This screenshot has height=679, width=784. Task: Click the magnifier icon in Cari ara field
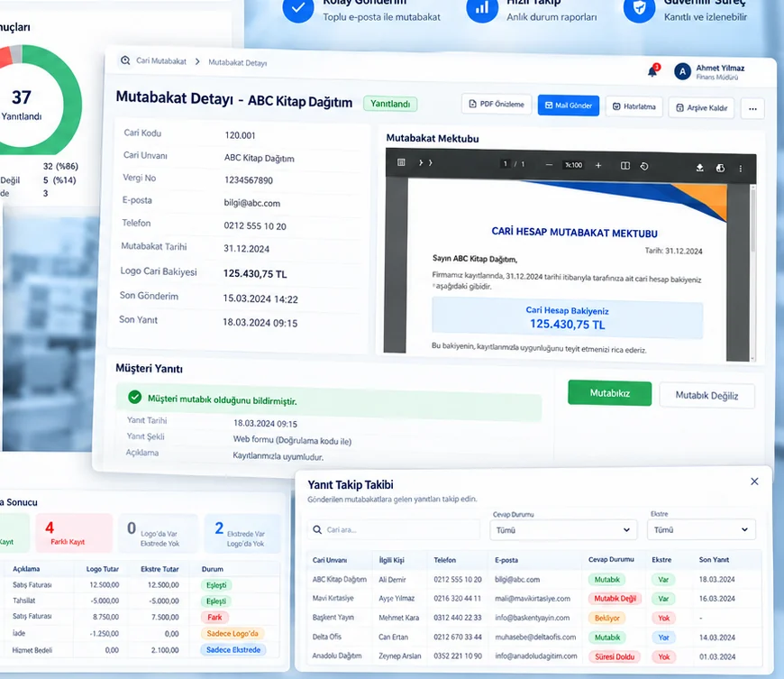[x=317, y=529]
